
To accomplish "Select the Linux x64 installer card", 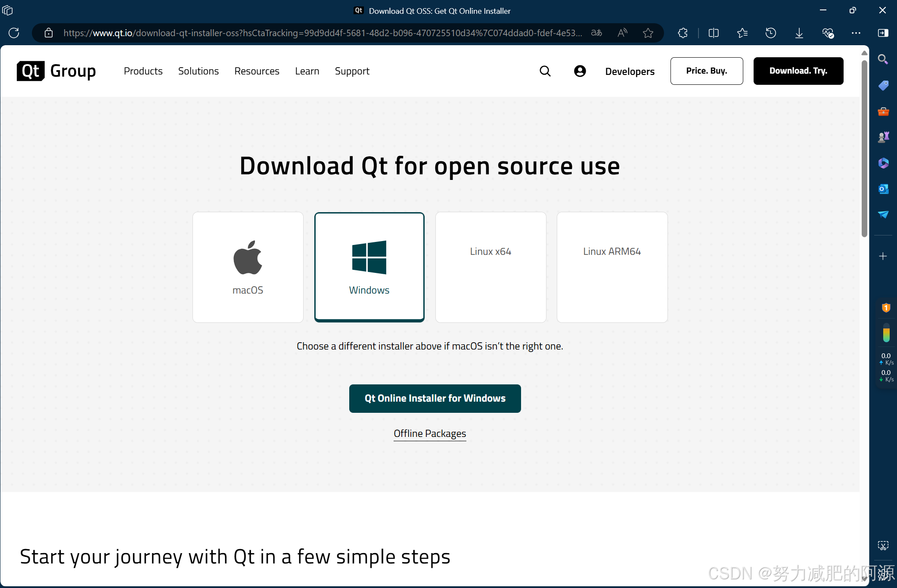I will coord(491,267).
